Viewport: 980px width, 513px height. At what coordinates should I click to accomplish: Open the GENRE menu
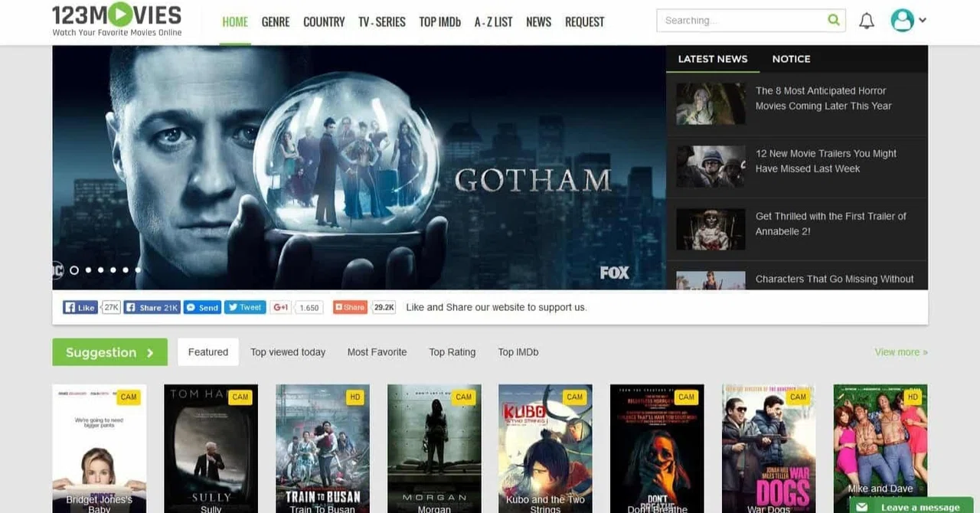(x=276, y=21)
